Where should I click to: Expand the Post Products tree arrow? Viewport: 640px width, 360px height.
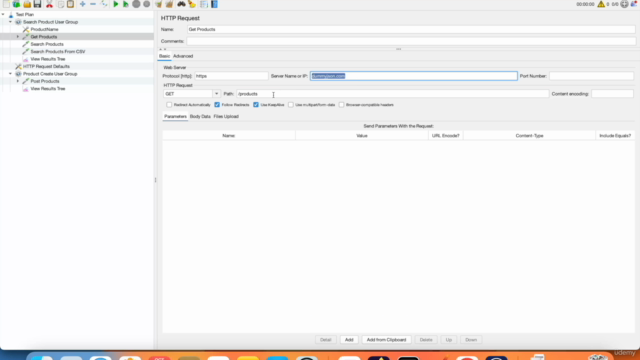[x=18, y=81]
